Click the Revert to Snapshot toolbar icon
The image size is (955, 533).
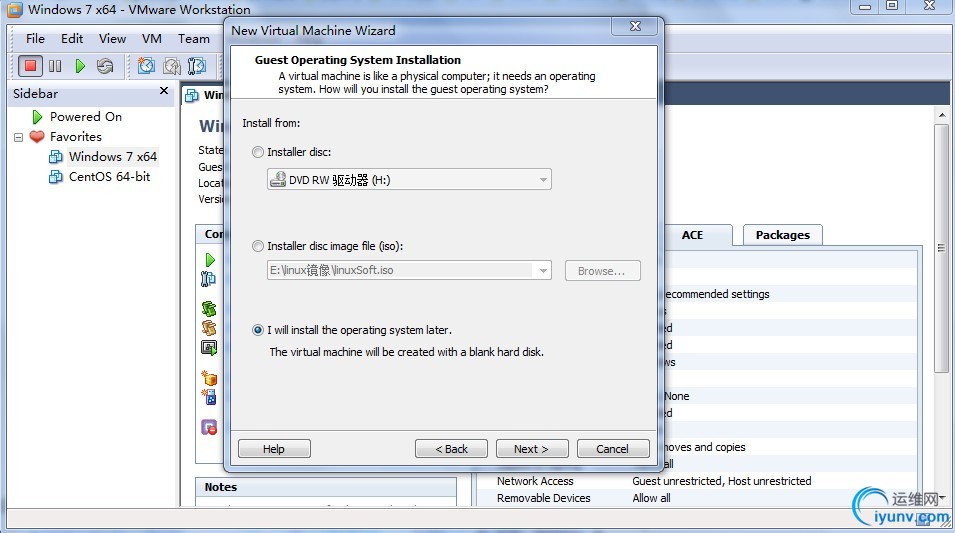[172, 66]
